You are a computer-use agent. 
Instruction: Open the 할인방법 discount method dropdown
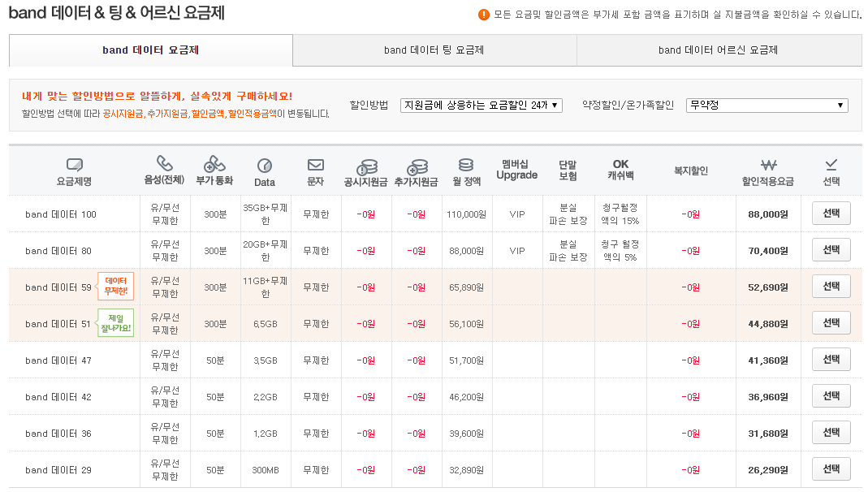tap(481, 104)
